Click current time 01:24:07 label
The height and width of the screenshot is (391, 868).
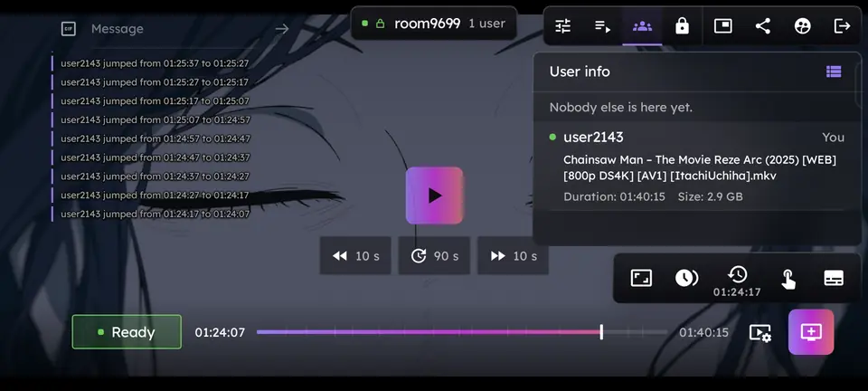tap(220, 332)
